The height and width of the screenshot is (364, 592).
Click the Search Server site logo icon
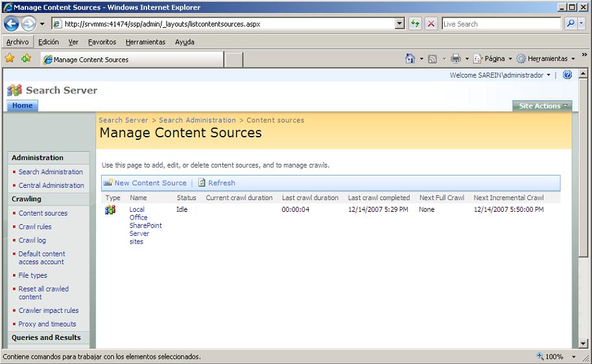click(15, 90)
